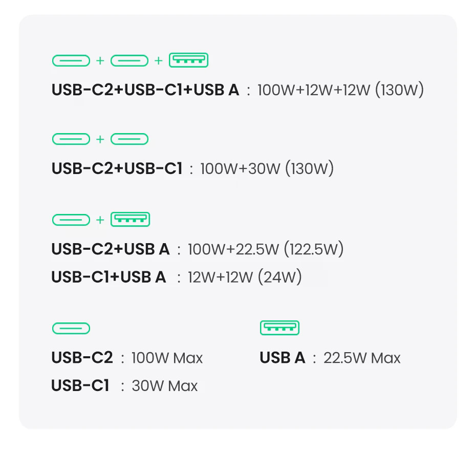Screen dimensions: 476x476
Task: Click the 12W+12W (24W) wattage text
Action: [245, 277]
